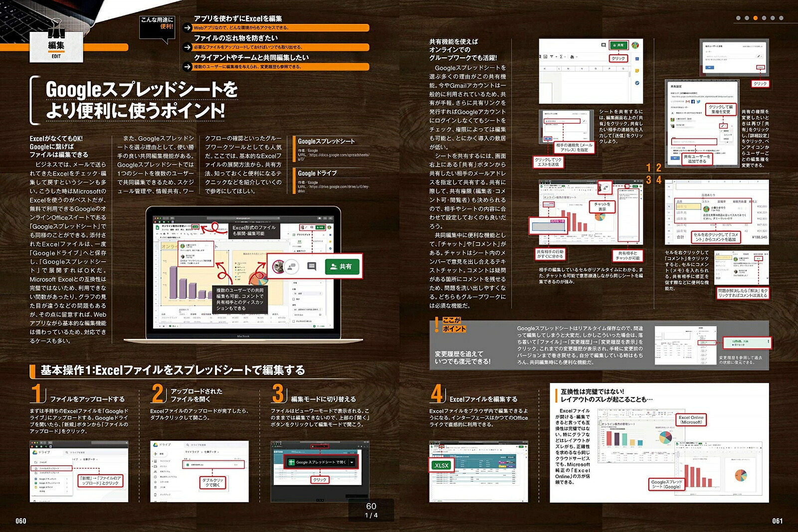Expand the Google ドキュメント submenu arrow
The height and width of the screenshot is (532, 798).
67,479
